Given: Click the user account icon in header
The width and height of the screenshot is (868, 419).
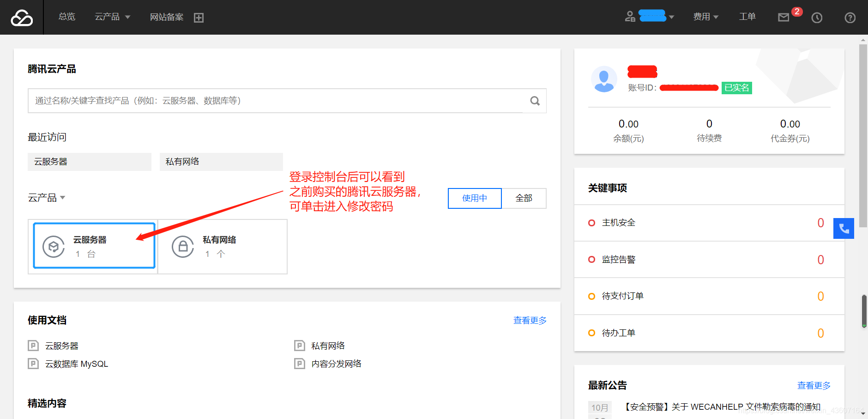Looking at the screenshot, I should (x=630, y=17).
